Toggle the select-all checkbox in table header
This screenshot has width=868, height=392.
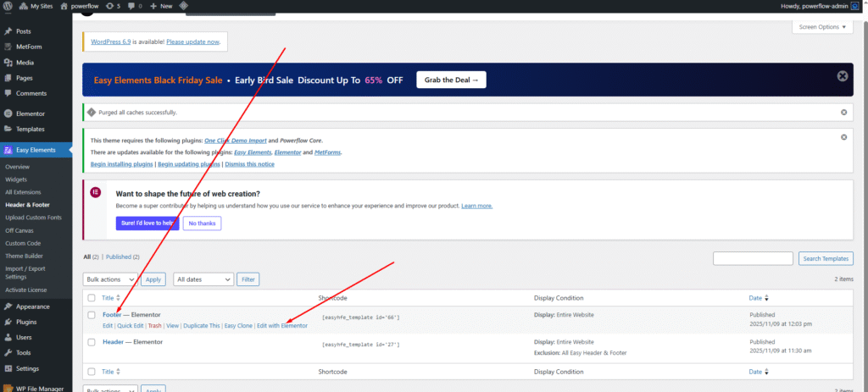pos(92,298)
